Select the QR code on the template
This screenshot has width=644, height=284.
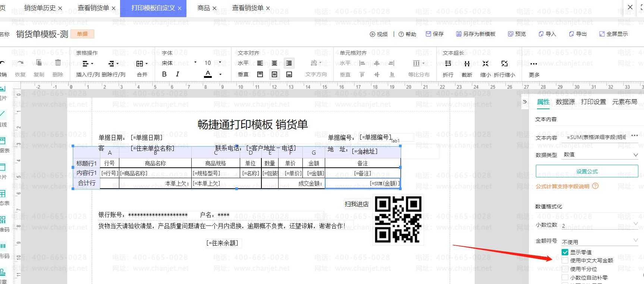coord(398,220)
